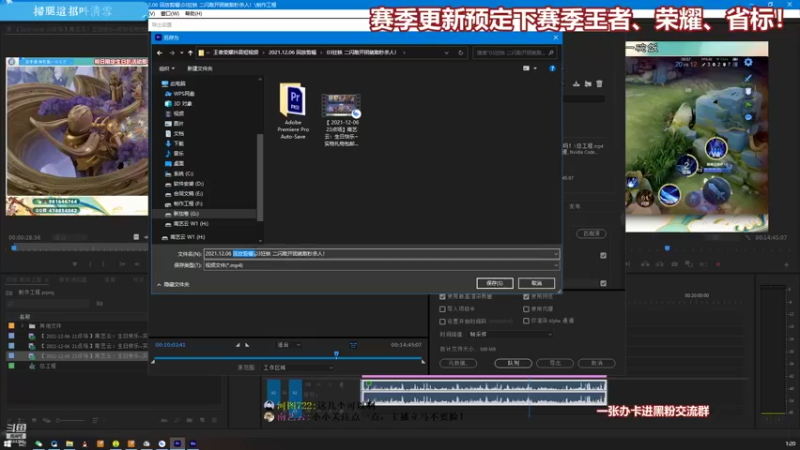Click the folder search box
Viewport: 800px width, 450px height.
[x=514, y=53]
